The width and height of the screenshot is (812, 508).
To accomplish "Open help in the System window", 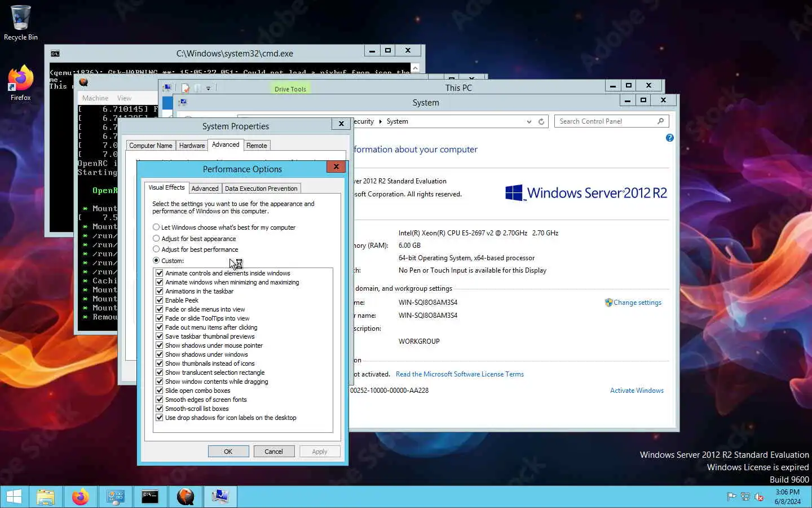I will pos(669,138).
